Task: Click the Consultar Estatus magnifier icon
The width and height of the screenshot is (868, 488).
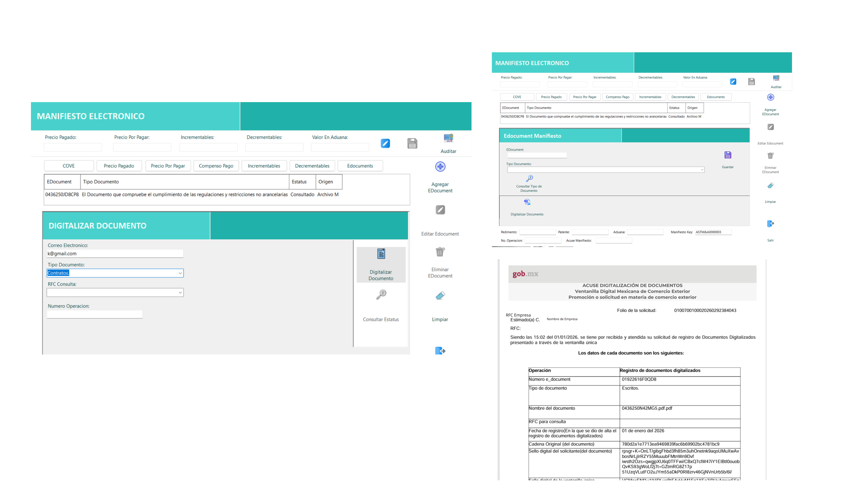Action: (x=381, y=294)
